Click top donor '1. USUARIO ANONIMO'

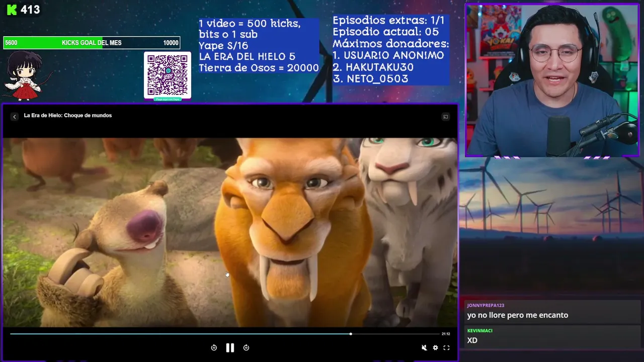coord(388,55)
